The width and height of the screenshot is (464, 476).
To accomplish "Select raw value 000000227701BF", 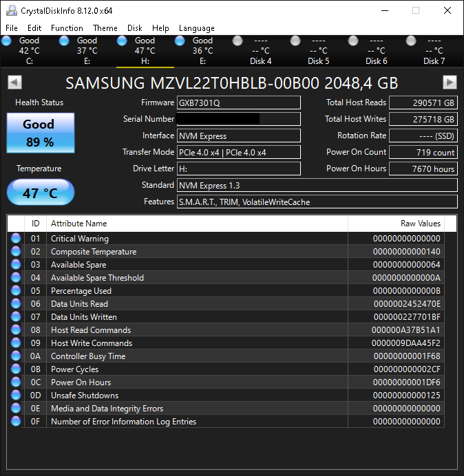I will click(407, 317).
